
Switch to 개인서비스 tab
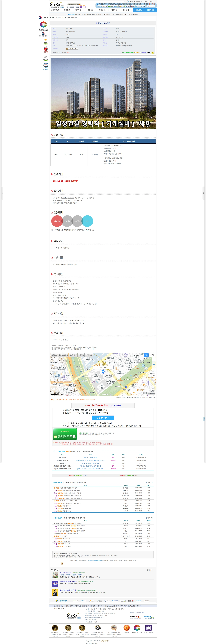(x=151, y=10)
